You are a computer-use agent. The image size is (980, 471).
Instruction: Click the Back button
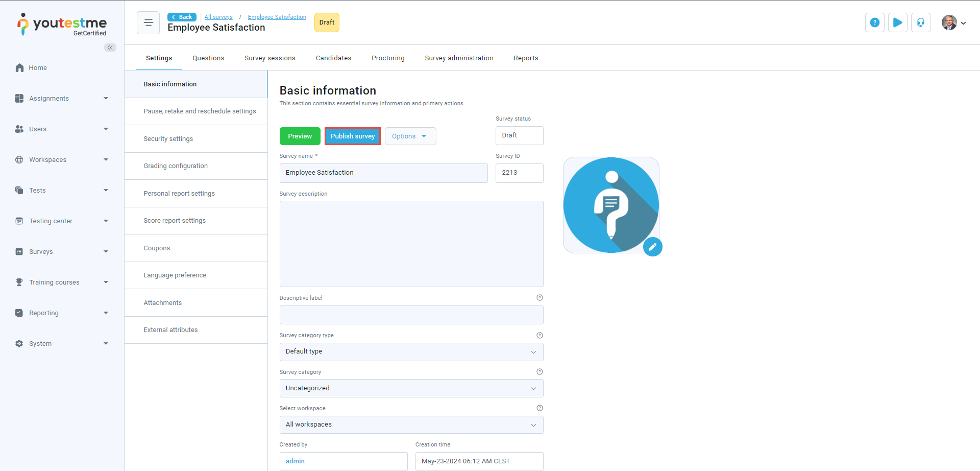coord(182,17)
